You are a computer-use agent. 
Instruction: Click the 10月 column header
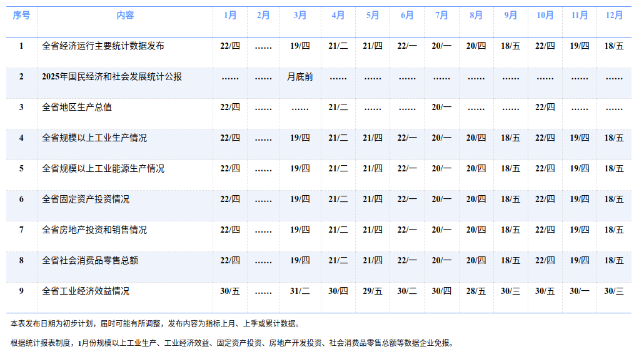pos(545,16)
